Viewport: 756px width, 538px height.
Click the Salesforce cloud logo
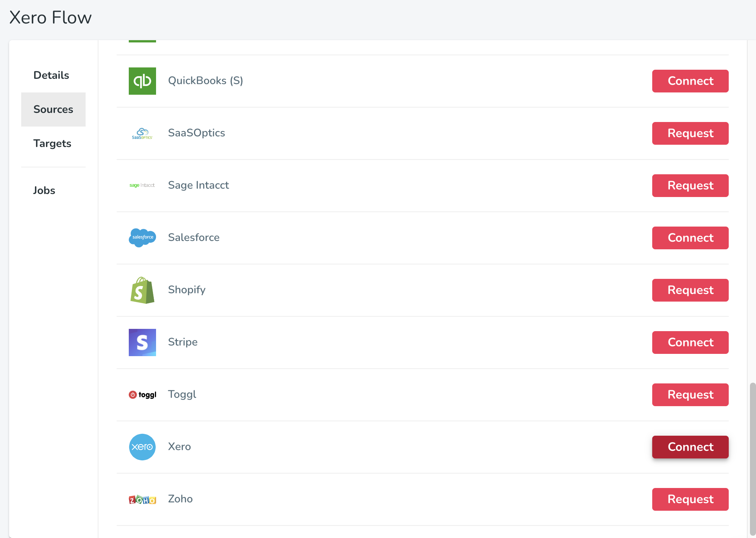tap(142, 238)
